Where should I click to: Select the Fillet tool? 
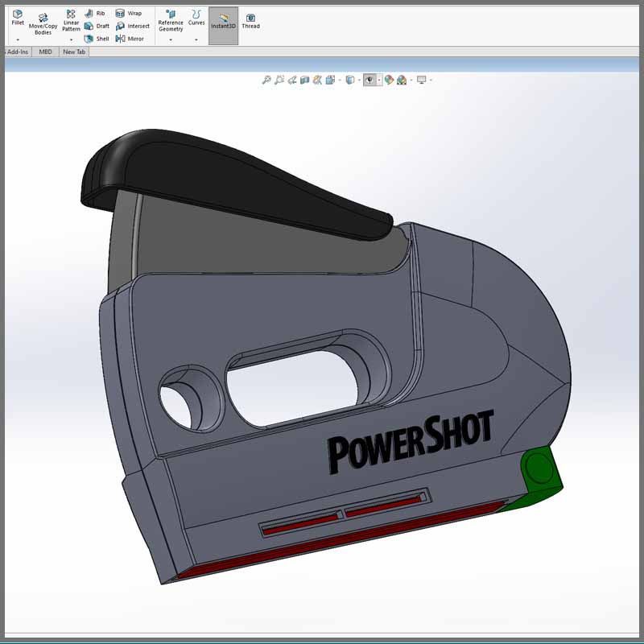click(x=18, y=18)
